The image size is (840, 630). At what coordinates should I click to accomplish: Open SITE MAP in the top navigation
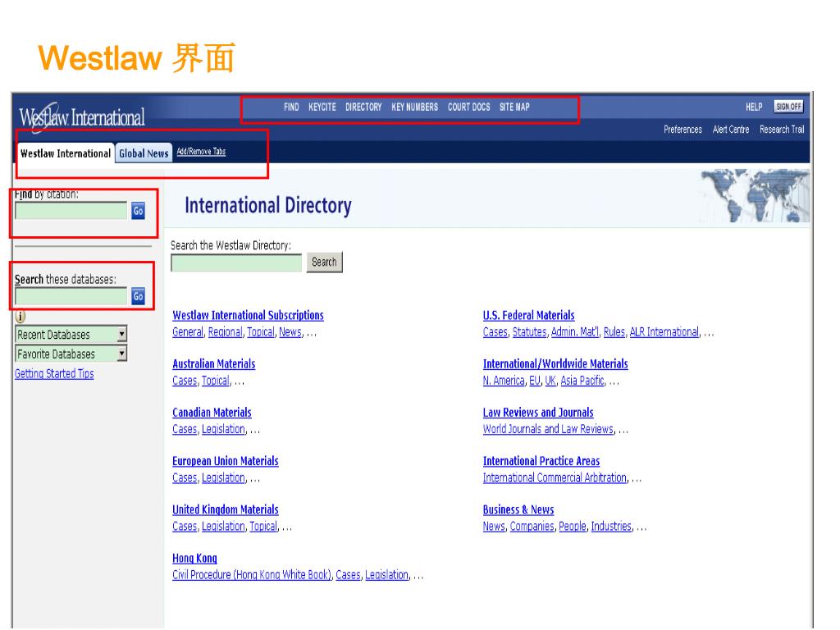514,107
